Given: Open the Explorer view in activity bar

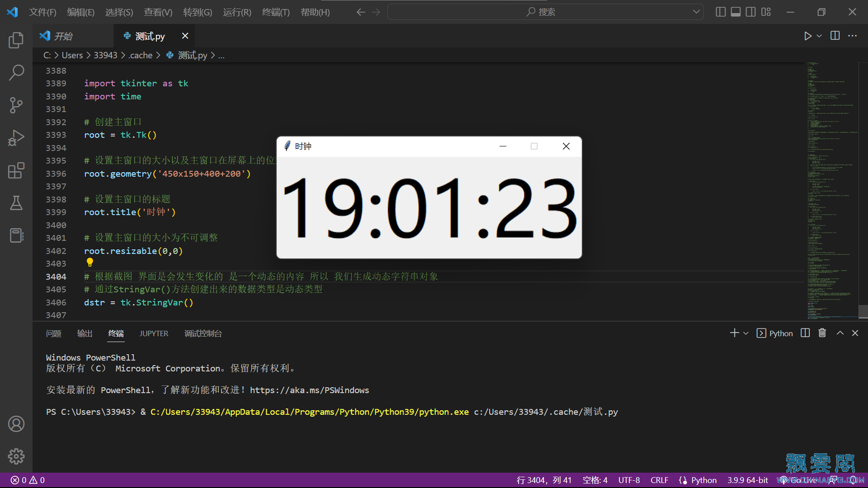Looking at the screenshot, I should click(16, 40).
